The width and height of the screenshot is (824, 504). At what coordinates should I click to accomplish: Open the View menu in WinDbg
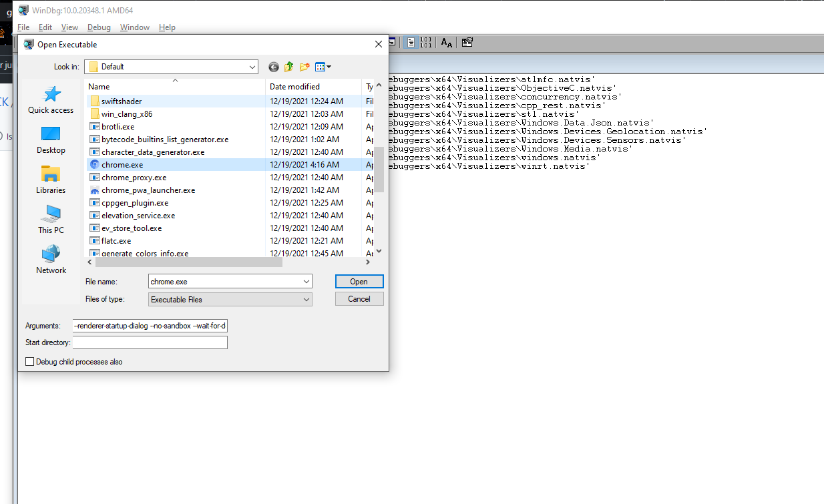[x=69, y=27]
